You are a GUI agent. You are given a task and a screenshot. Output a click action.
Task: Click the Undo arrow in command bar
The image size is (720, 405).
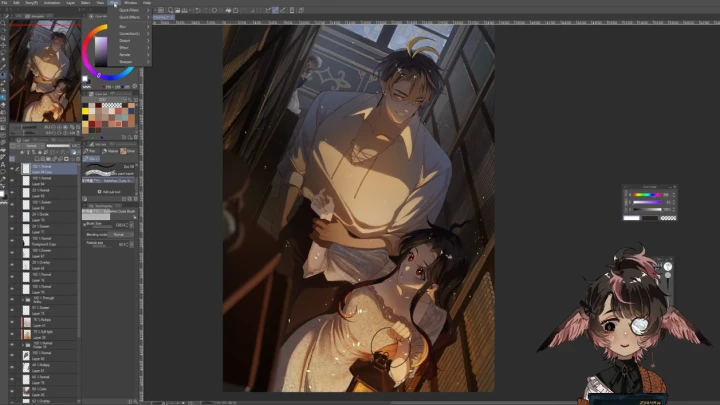coord(196,10)
